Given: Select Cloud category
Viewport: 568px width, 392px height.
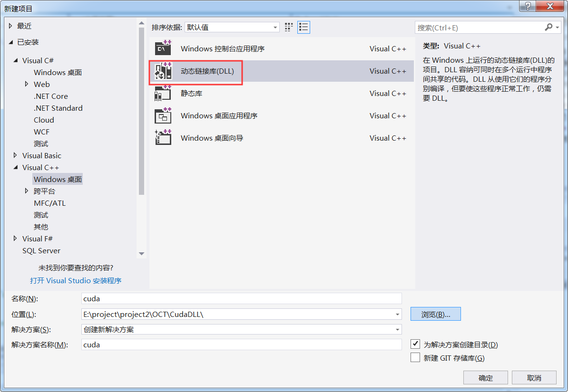Looking at the screenshot, I should 44,120.
